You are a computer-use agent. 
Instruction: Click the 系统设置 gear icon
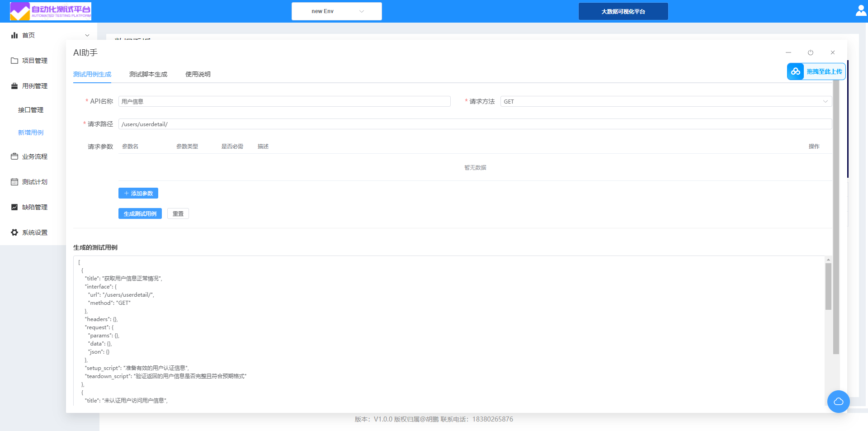[x=14, y=232]
